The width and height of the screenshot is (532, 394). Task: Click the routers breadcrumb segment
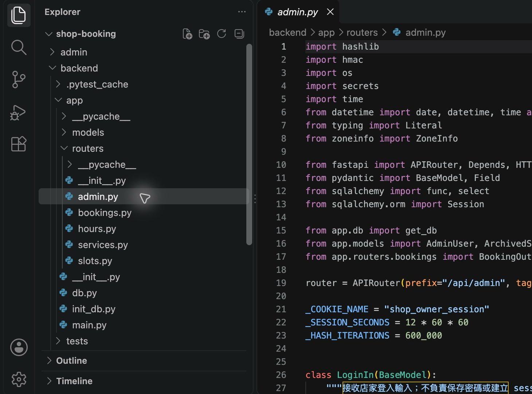tap(362, 32)
